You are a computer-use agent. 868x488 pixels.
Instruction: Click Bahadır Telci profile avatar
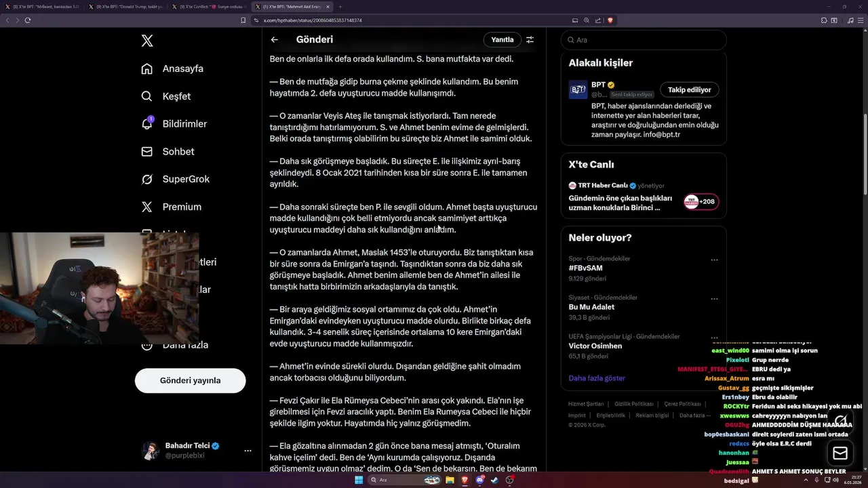point(151,450)
